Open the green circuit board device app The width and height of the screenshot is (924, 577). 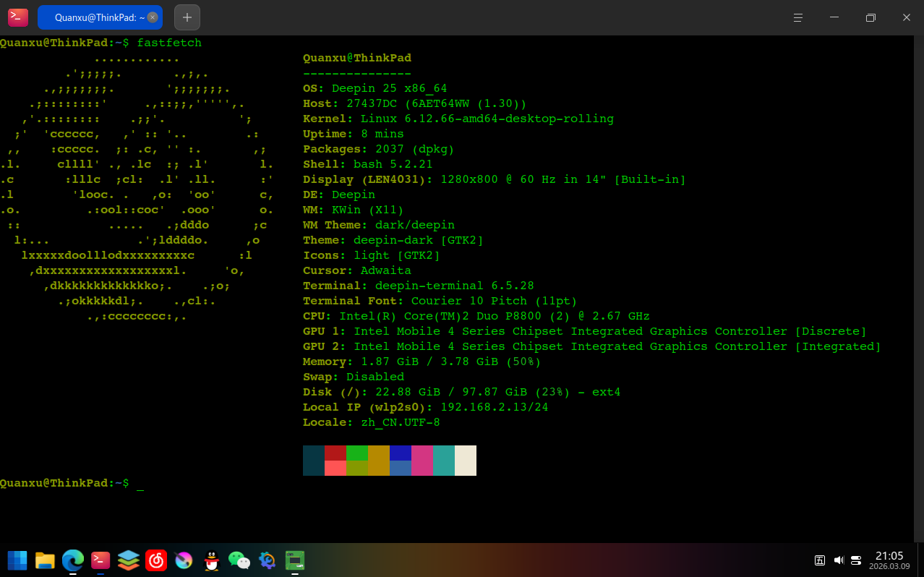(x=294, y=560)
